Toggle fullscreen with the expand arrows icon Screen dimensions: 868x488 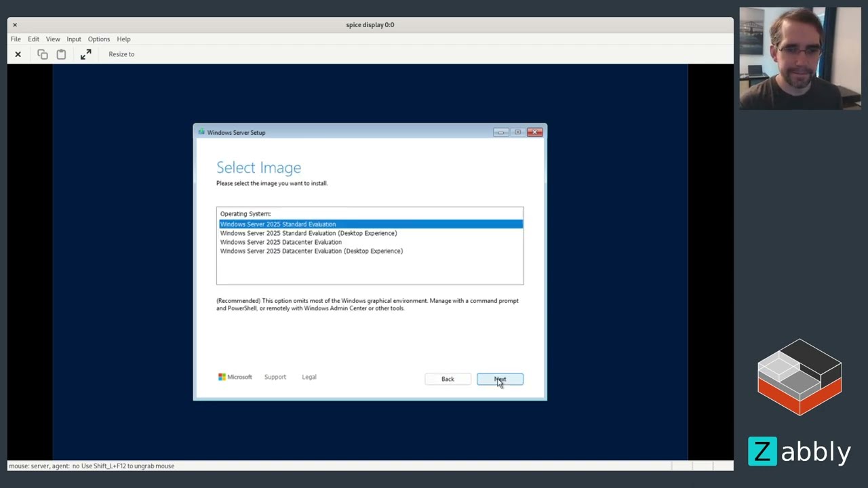[x=85, y=54]
